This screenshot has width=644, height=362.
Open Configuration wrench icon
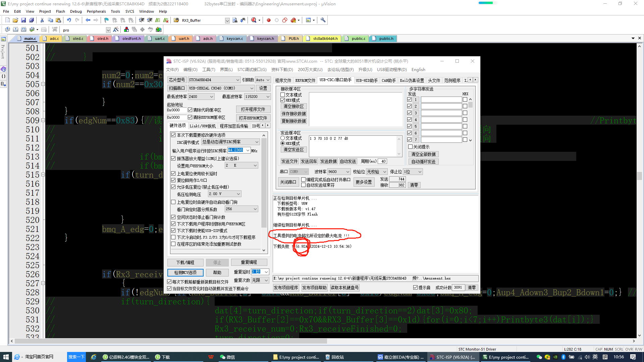(323, 20)
